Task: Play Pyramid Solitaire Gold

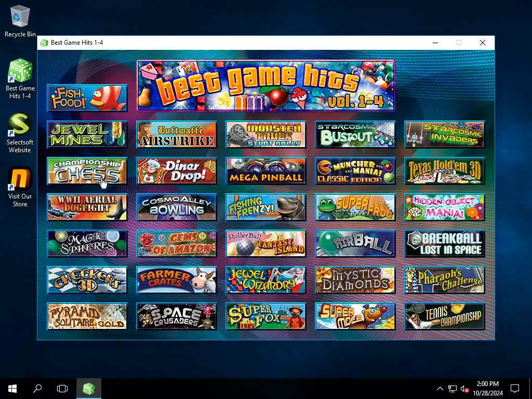Action: 87,316
